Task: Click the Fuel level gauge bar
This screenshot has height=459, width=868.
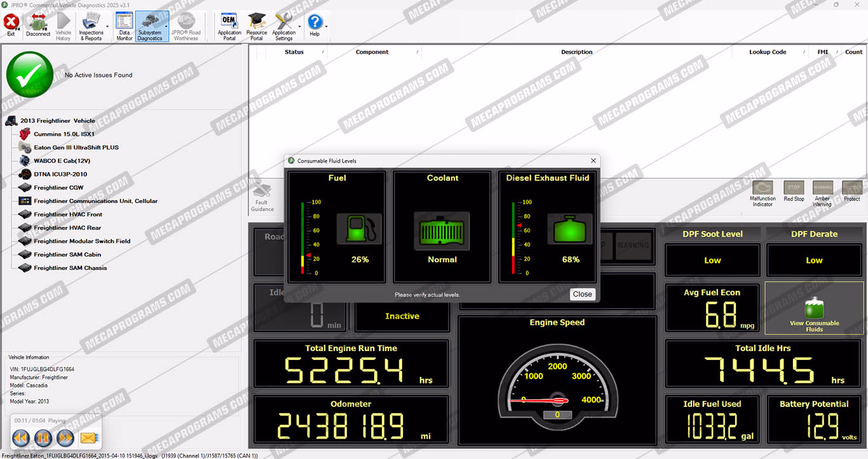Action: [x=303, y=238]
